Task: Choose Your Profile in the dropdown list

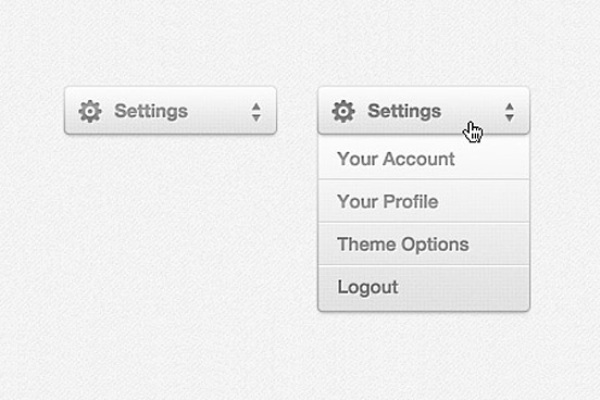Action: point(388,202)
